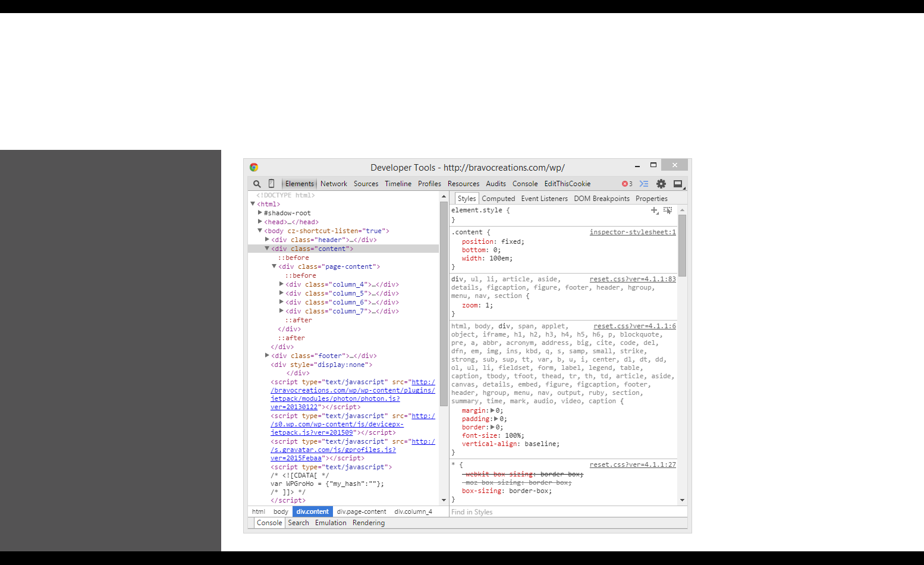
Task: Open the Audits panel
Action: click(496, 184)
